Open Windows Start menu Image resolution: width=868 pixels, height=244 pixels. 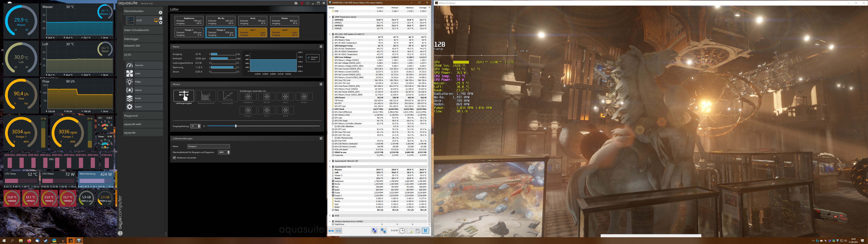4,241
